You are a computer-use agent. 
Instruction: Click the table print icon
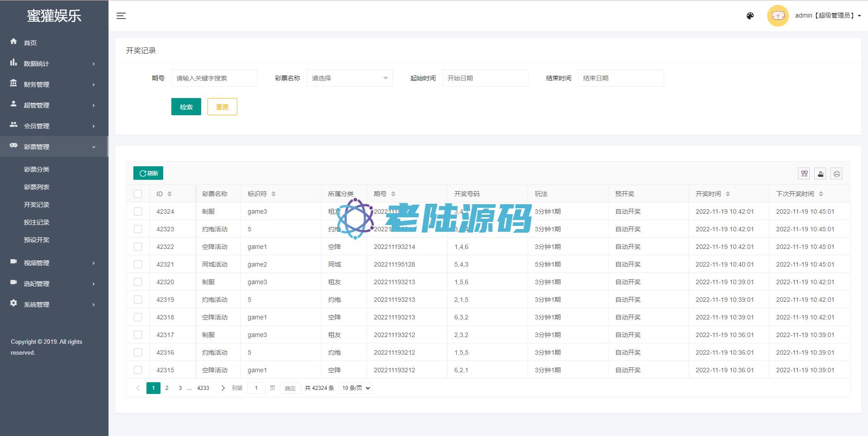pyautogui.click(x=836, y=173)
